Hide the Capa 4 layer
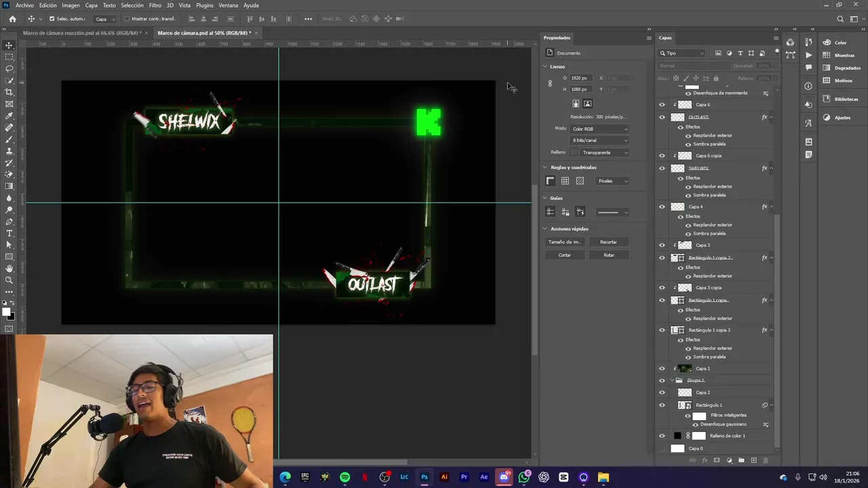 (x=662, y=207)
